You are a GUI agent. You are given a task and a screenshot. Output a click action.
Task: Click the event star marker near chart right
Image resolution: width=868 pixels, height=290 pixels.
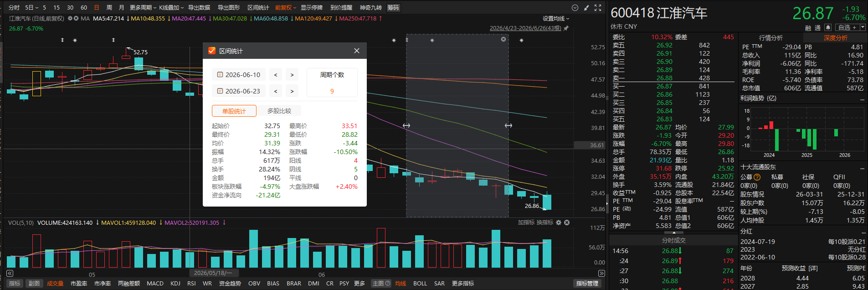pyautogui.click(x=521, y=40)
